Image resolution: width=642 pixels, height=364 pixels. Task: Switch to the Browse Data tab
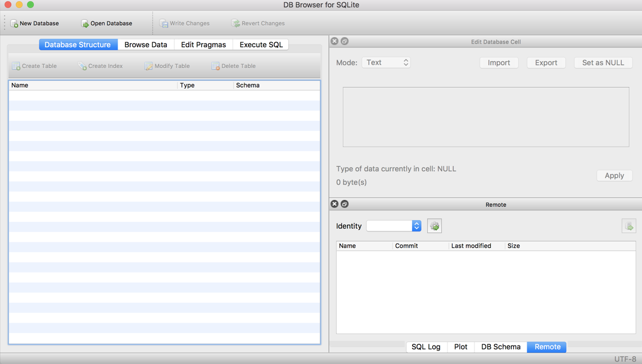[x=146, y=44]
